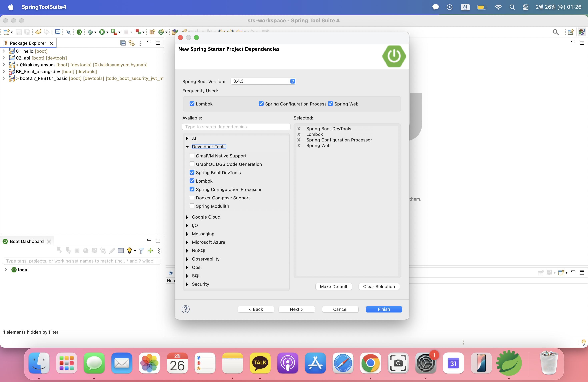
Task: Click the Boot Dashboard green power toolbar icon
Action: click(x=79, y=32)
